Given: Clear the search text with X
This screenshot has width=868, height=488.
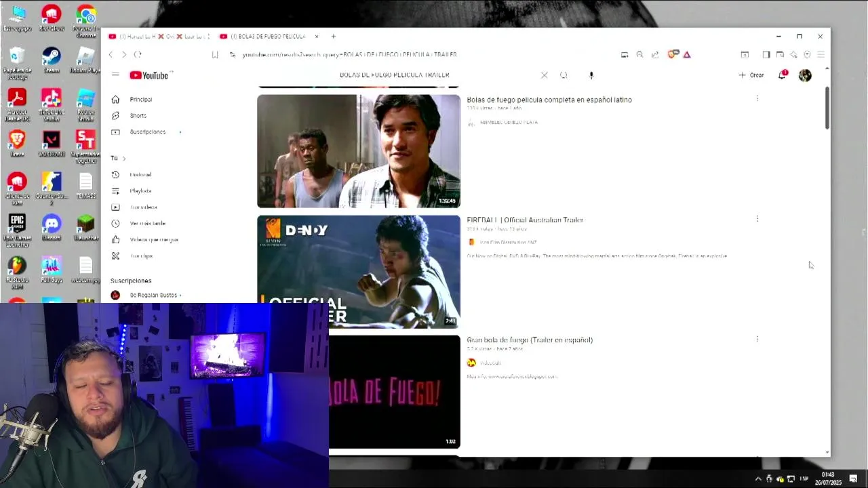Looking at the screenshot, I should click(x=544, y=75).
